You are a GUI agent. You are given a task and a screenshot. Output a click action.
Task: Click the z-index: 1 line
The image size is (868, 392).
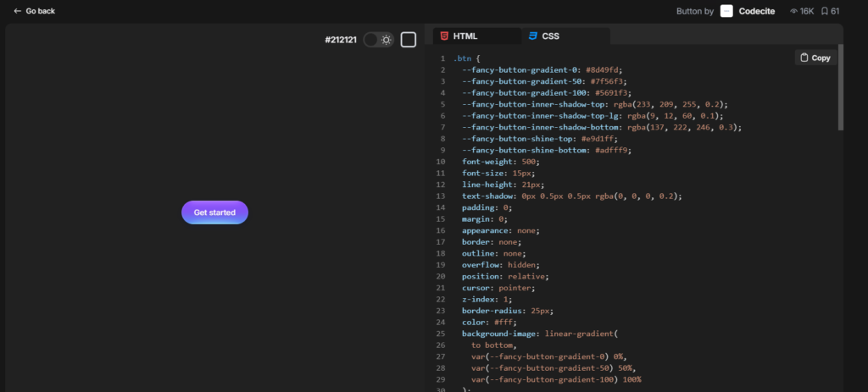pyautogui.click(x=487, y=299)
